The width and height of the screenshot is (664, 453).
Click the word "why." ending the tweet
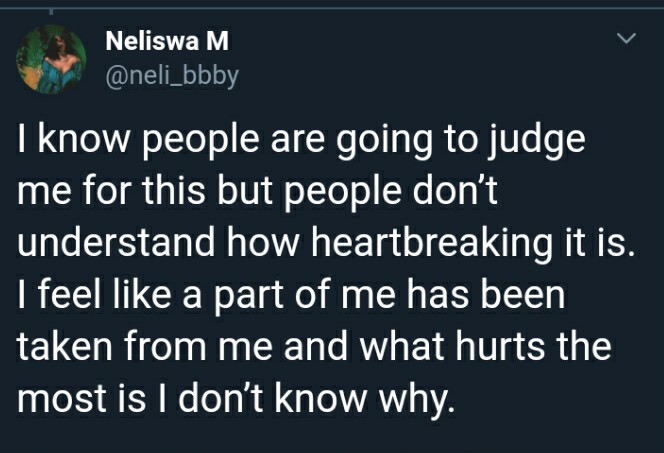point(418,400)
